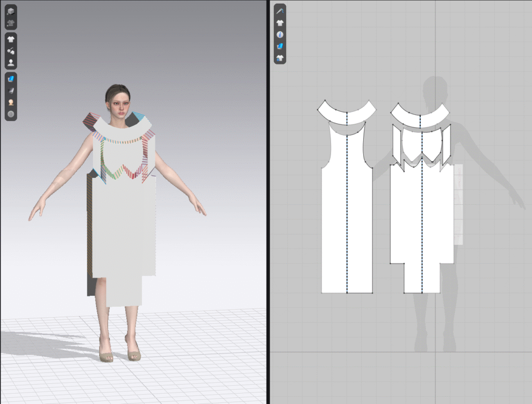Image resolution: width=532 pixels, height=404 pixels.
Task: Click the gray garment icon below the cube
Action: [x=11, y=23]
